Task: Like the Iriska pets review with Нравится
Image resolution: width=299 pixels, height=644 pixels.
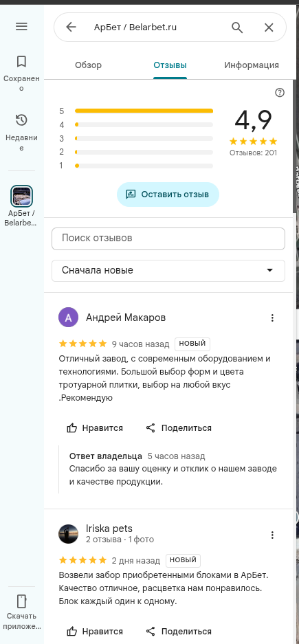Action: pyautogui.click(x=95, y=631)
